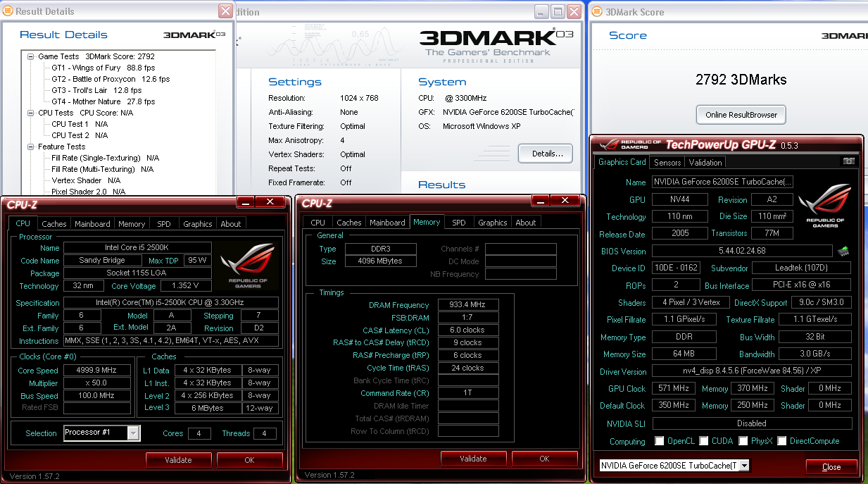Collapse the CPU Tests tree node

point(31,113)
